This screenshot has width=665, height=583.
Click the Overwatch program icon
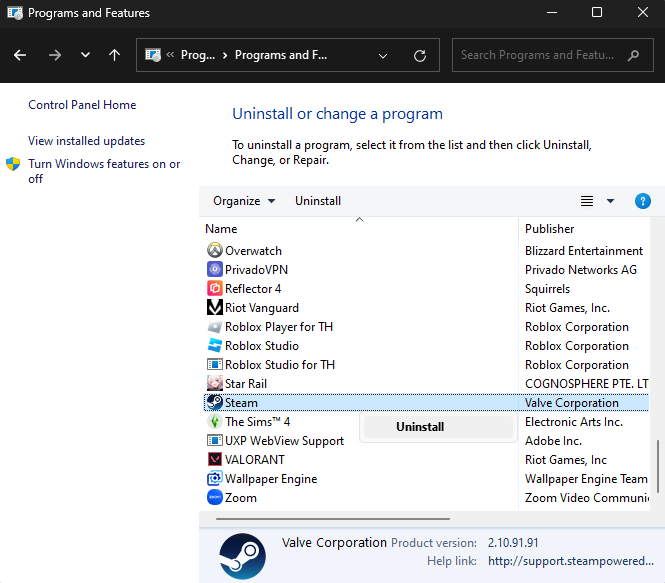[214, 251]
